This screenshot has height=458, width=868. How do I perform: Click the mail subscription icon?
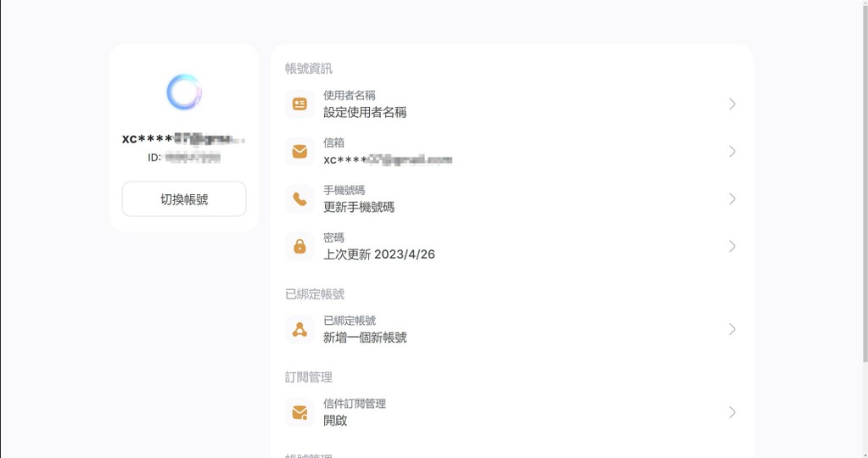(x=300, y=413)
